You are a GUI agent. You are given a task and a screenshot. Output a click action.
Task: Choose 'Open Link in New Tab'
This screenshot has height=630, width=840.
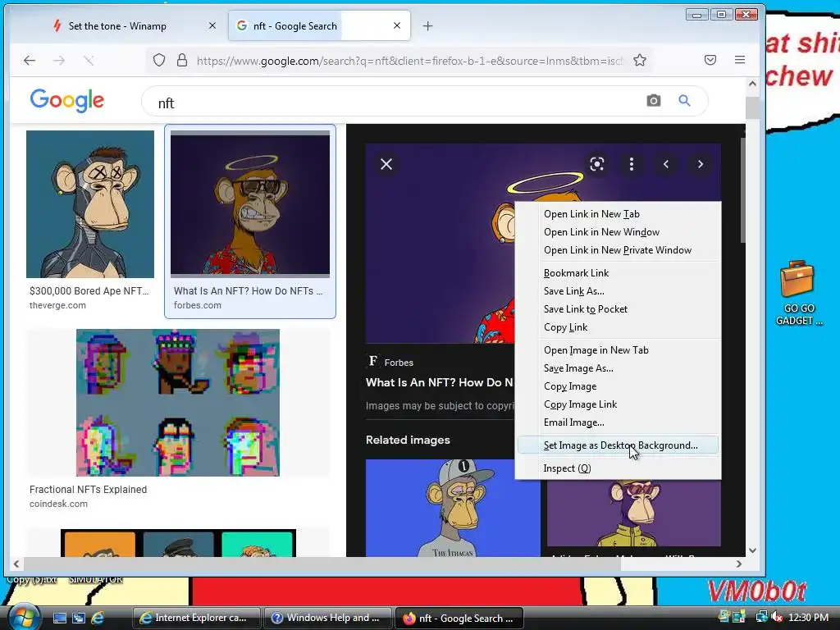click(x=618, y=214)
